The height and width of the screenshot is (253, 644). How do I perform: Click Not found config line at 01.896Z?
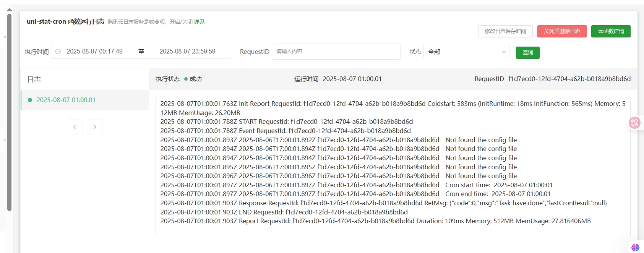pyautogui.click(x=339, y=176)
